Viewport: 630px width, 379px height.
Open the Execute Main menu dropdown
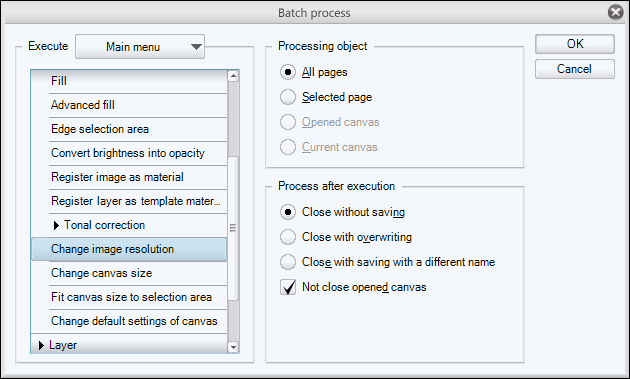[x=140, y=47]
